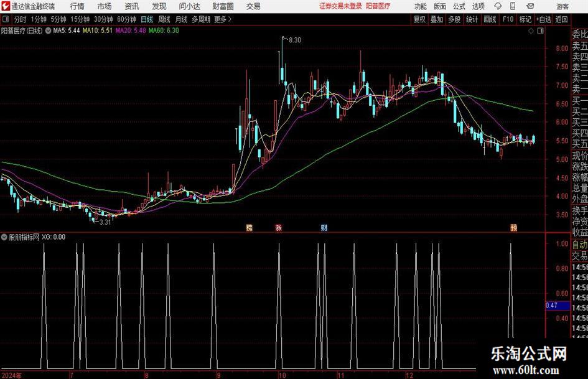Select the 日线 daily period
The image size is (588, 379).
(147, 19)
